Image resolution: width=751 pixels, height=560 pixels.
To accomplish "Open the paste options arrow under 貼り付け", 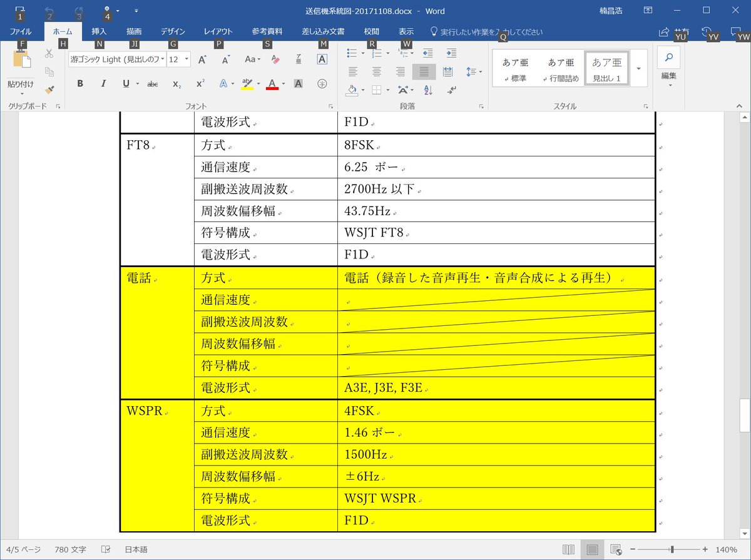I will [x=21, y=94].
